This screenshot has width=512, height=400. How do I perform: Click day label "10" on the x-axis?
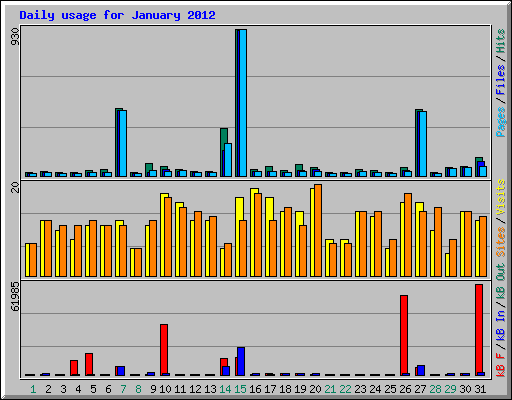pyautogui.click(x=165, y=389)
